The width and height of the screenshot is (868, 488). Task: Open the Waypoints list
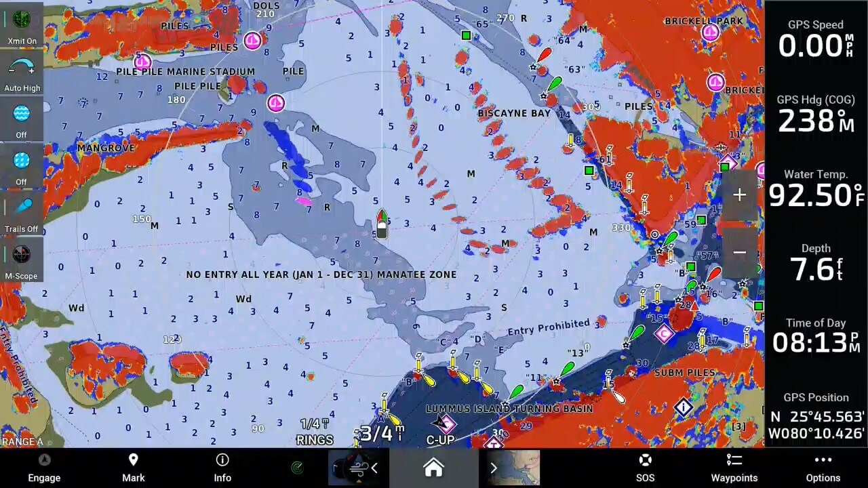coord(734,468)
